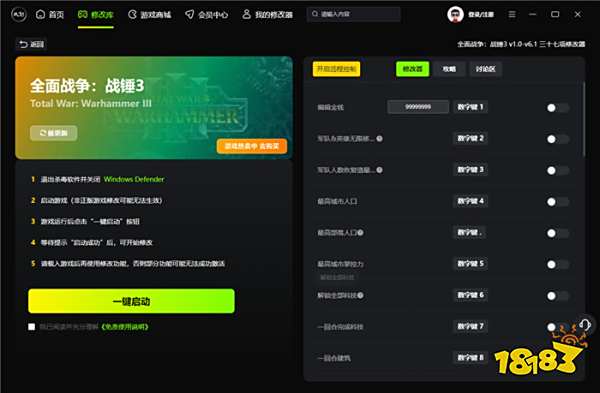Click the info icon in 数字键 . row
Viewport: 600px width, 393px height.
(360, 233)
